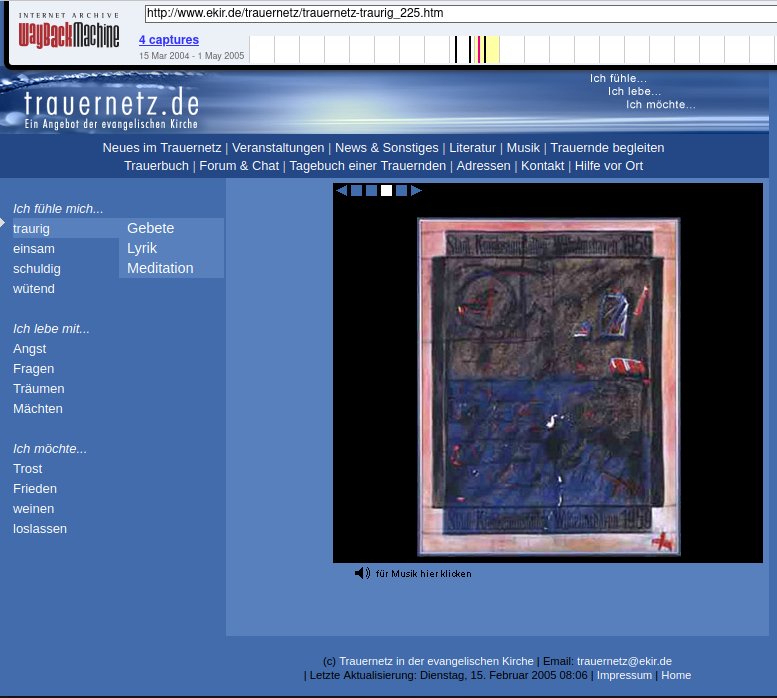Click the speaker icon for music
The image size is (777, 698).
click(x=362, y=573)
